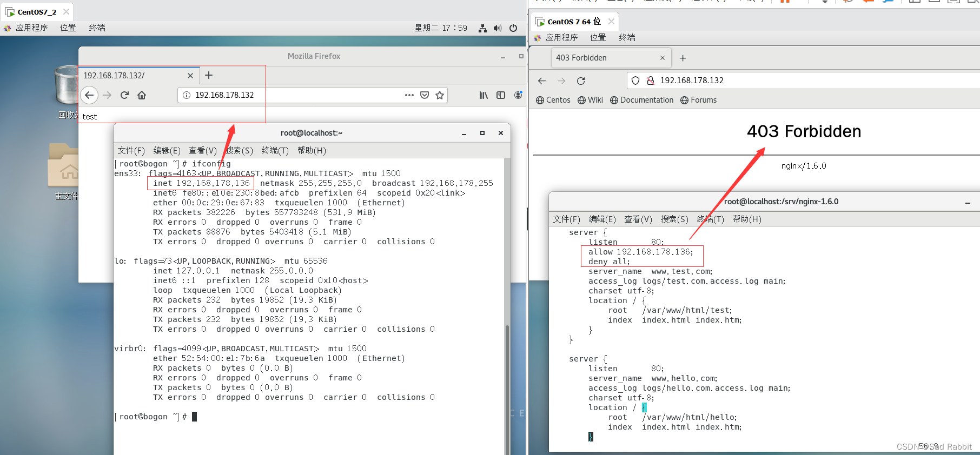The width and height of the screenshot is (980, 455).
Task: Open 查看(V) menu in right terminal
Action: click(x=638, y=219)
